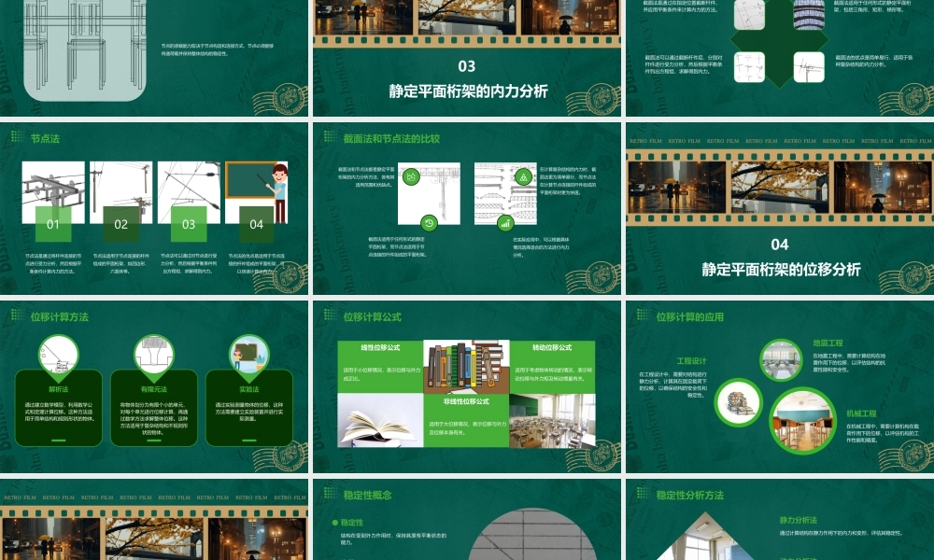934x560 pixels.
Task: Click the utility pole photo above 02
Action: click(x=120, y=191)
